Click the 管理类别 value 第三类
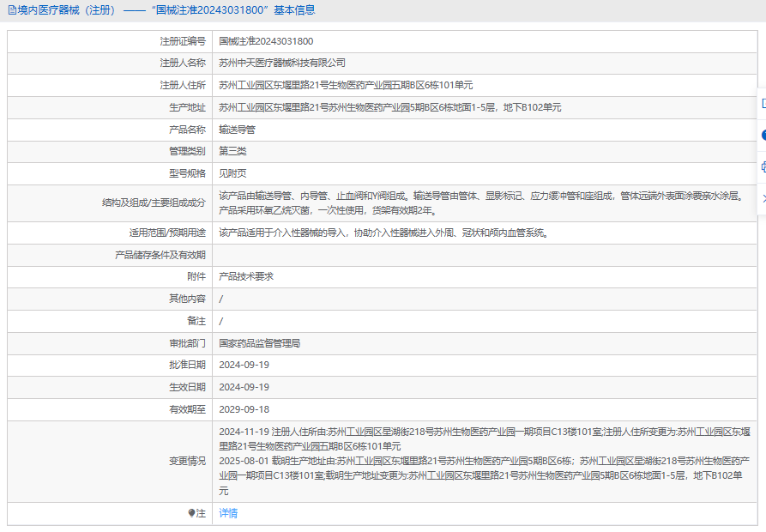766x532 pixels. click(232, 151)
